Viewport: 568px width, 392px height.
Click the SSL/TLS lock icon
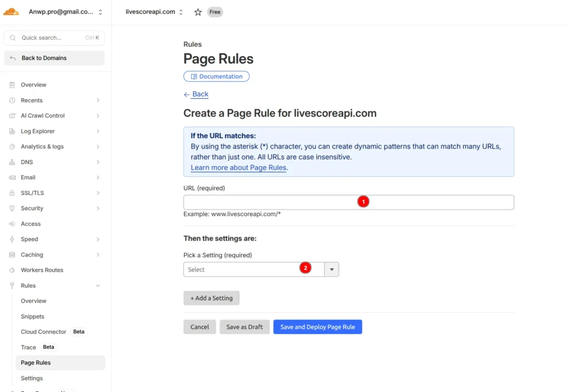coord(12,193)
